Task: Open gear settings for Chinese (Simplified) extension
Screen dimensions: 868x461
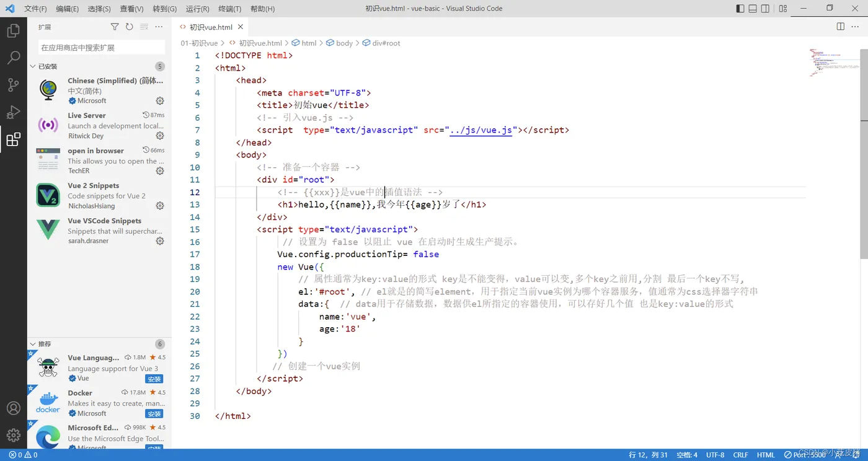Action: point(160,100)
